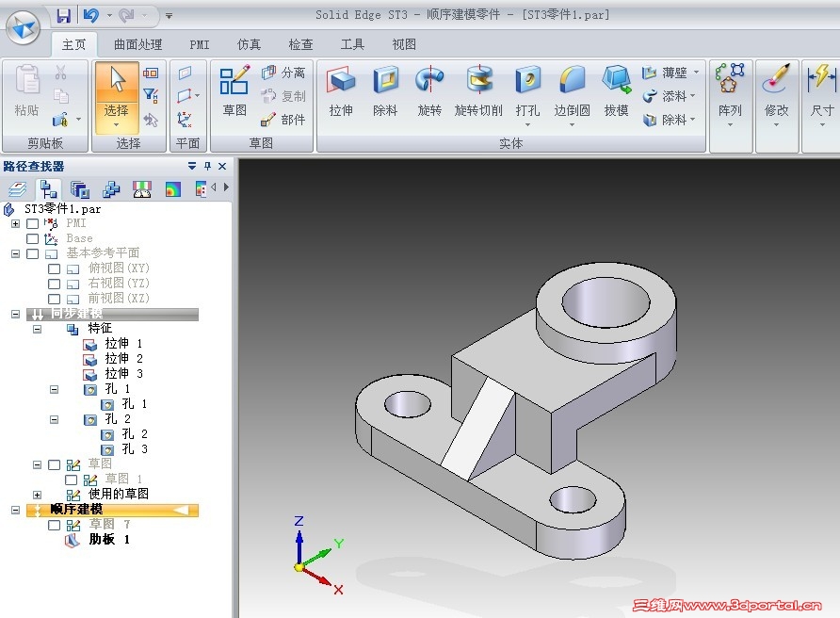Open the sensors gauge tab icon in PathFinder
This screenshot has height=618, width=840.
[141, 189]
